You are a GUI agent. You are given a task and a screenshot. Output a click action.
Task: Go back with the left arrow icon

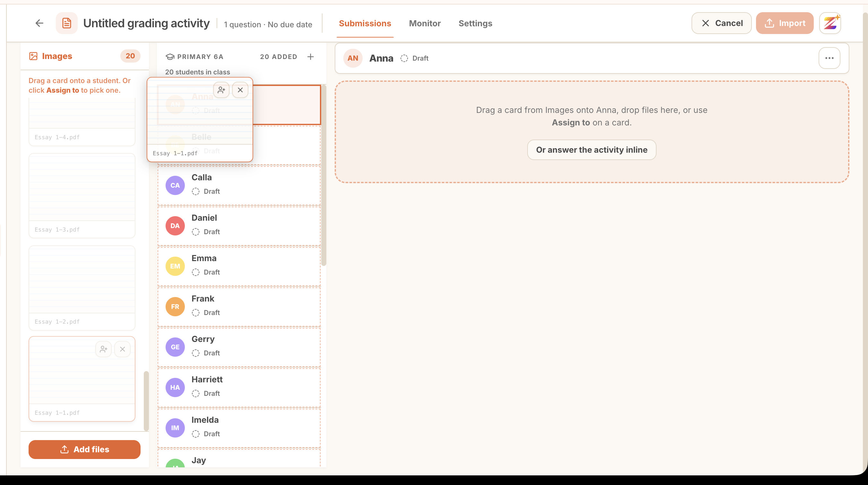tap(39, 23)
